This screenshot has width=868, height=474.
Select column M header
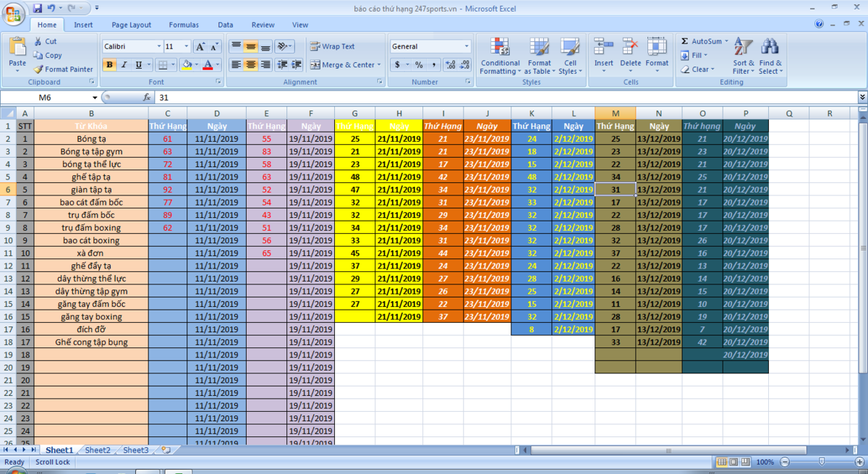616,113
